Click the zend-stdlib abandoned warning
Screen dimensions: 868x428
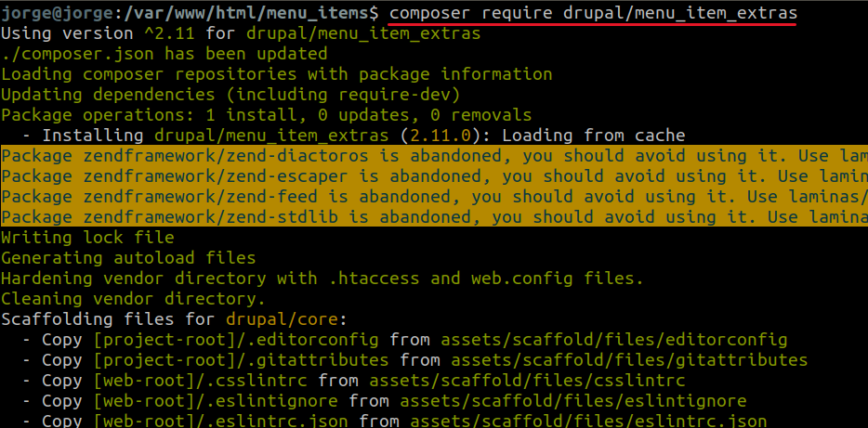point(434,216)
